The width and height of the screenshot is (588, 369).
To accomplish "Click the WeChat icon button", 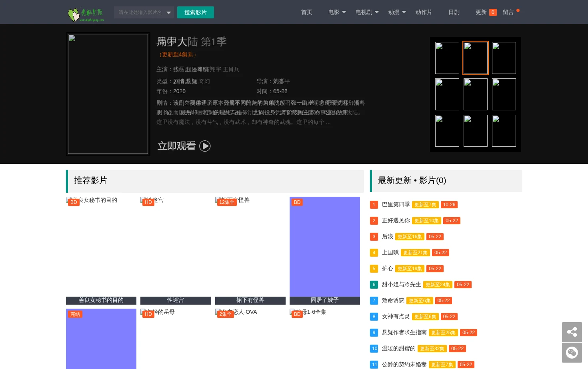I will tap(572, 353).
